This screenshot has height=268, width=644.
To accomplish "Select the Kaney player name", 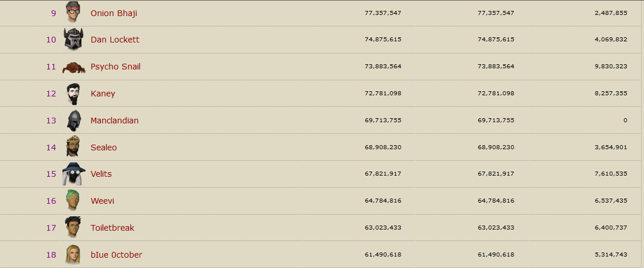I will (103, 94).
